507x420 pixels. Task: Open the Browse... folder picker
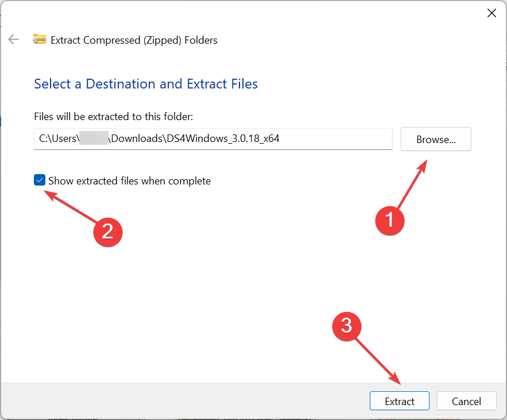point(436,139)
